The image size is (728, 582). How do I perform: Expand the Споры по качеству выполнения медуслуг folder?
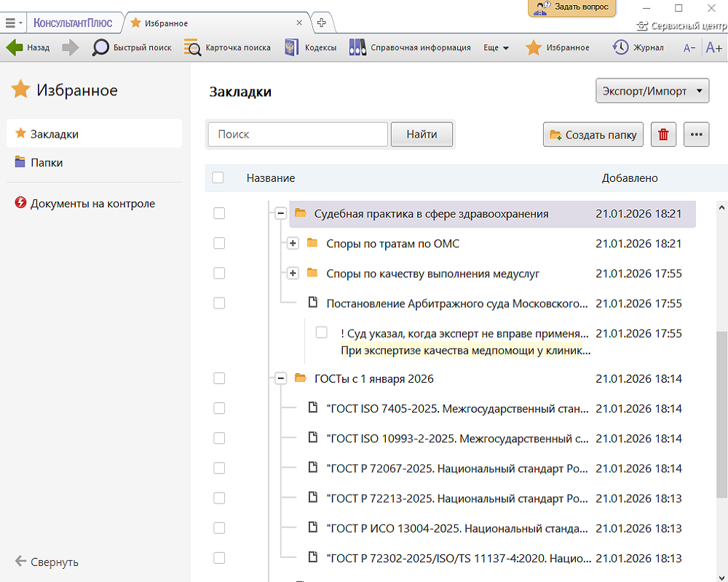(293, 274)
